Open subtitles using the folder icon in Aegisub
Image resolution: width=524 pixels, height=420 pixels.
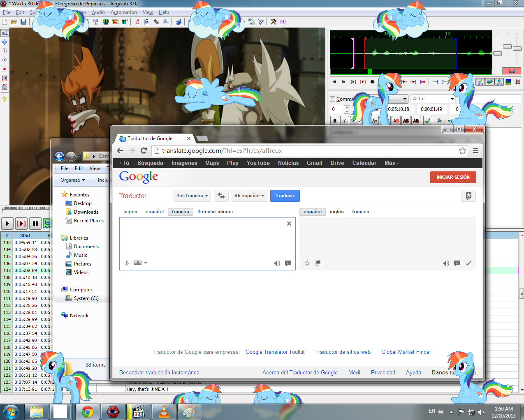point(14,22)
